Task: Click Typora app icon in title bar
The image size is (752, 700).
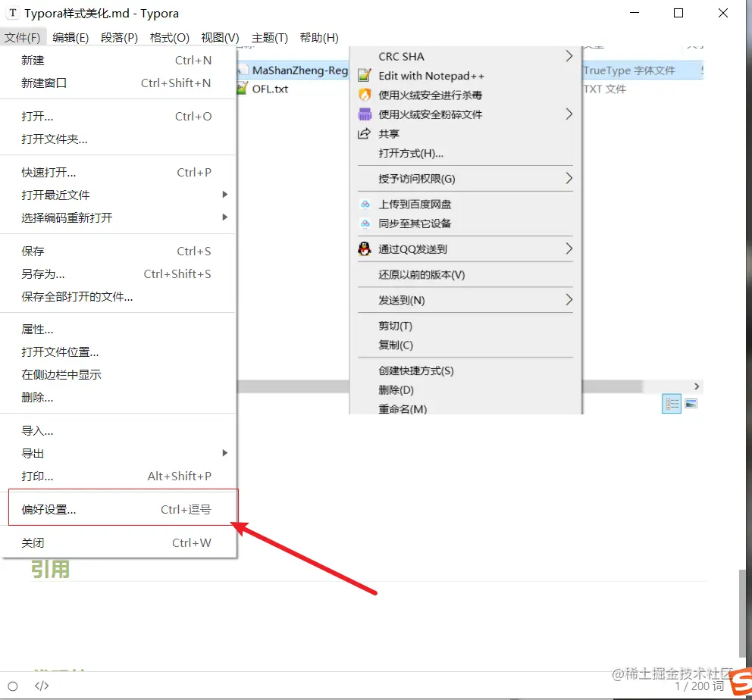Action: [13, 13]
